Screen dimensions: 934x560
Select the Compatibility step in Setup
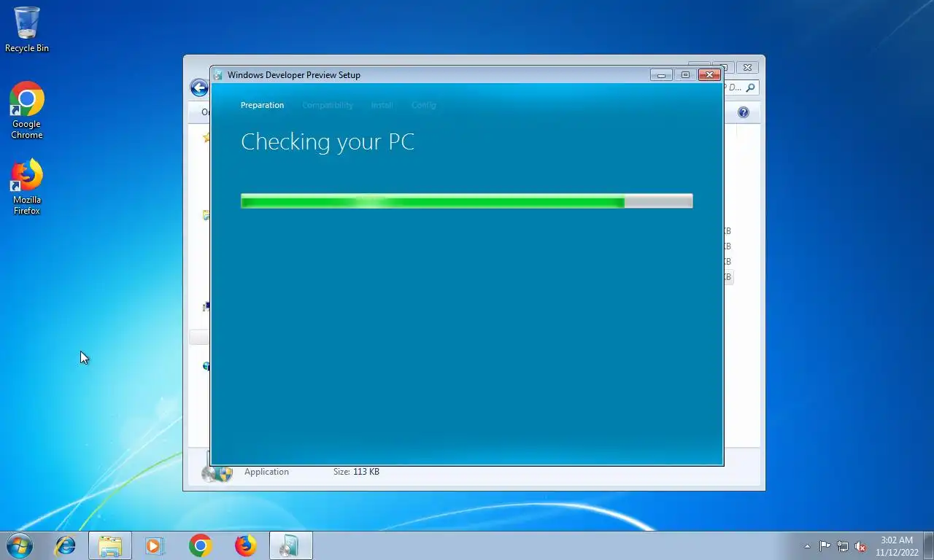point(328,105)
